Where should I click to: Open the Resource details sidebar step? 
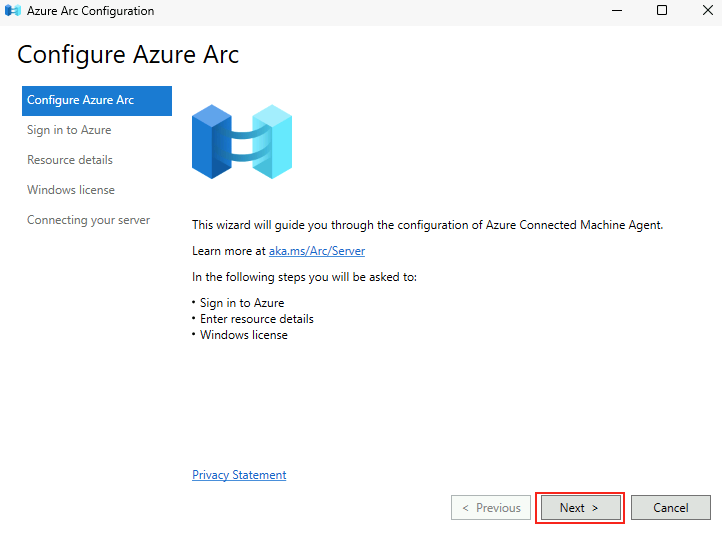pyautogui.click(x=70, y=160)
